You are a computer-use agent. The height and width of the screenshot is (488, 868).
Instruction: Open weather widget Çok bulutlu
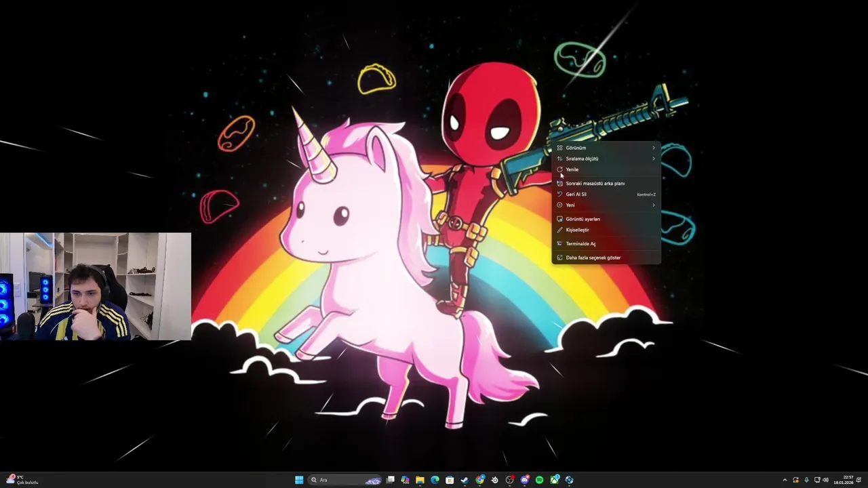coord(22,480)
